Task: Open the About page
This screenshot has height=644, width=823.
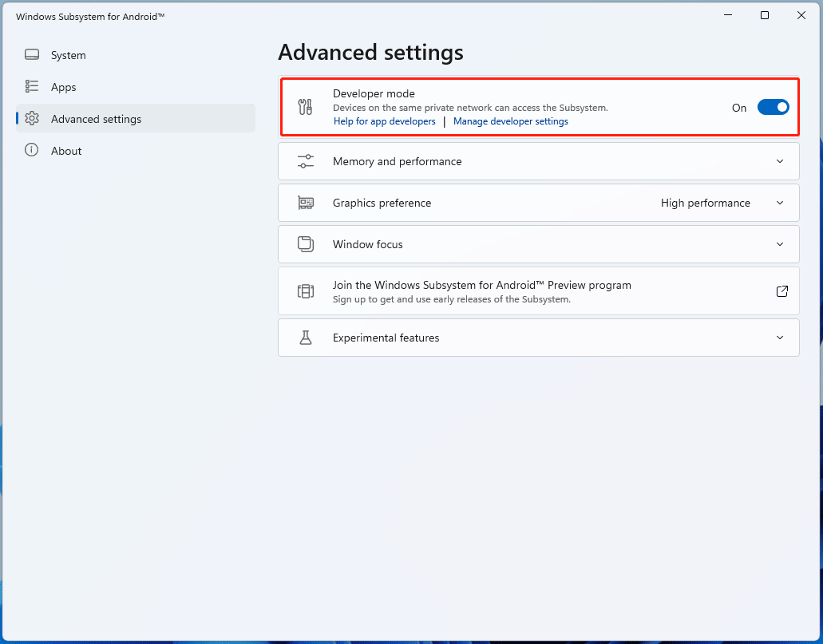Action: pos(66,150)
